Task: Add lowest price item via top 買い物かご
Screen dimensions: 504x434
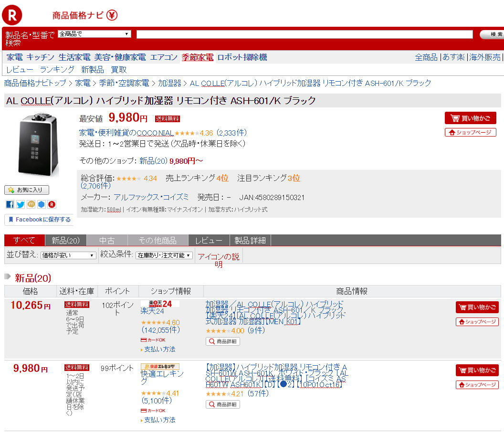Action: tap(470, 118)
